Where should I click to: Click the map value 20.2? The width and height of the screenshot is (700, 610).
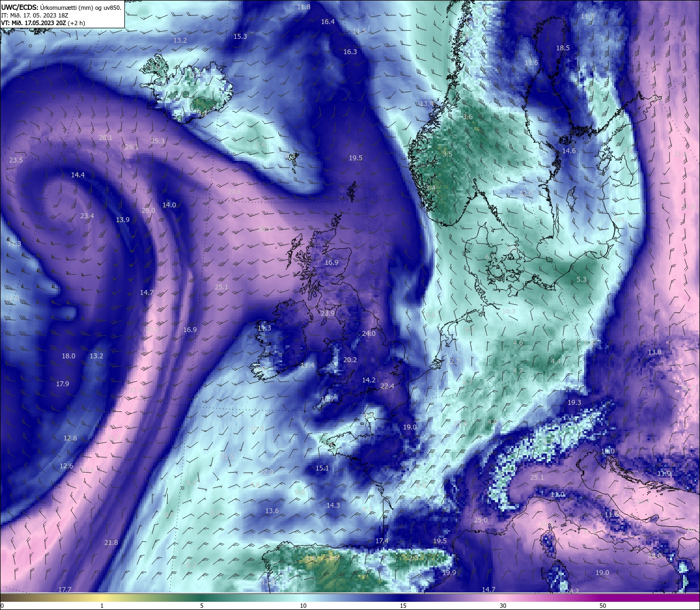pyautogui.click(x=350, y=360)
